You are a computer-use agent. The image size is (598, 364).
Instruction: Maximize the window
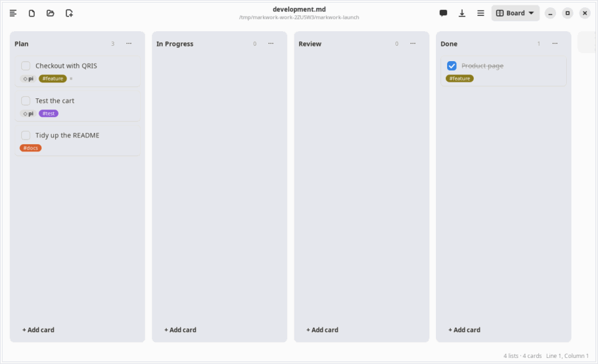point(567,13)
